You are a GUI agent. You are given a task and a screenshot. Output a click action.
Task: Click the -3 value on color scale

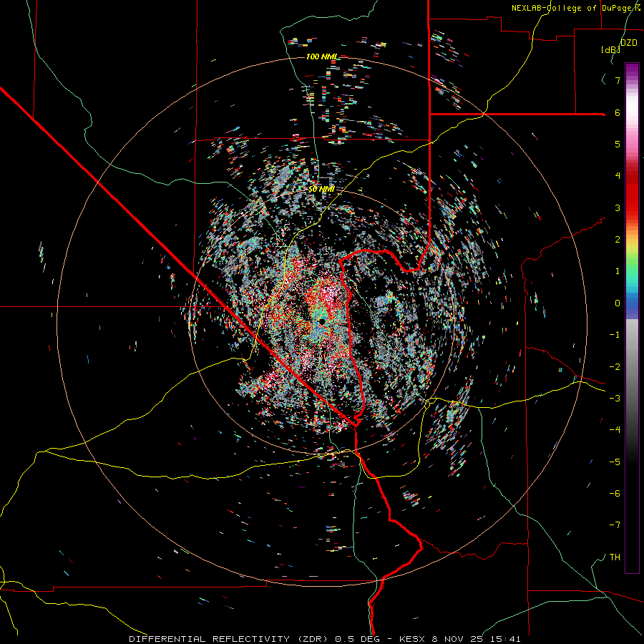pos(615,398)
